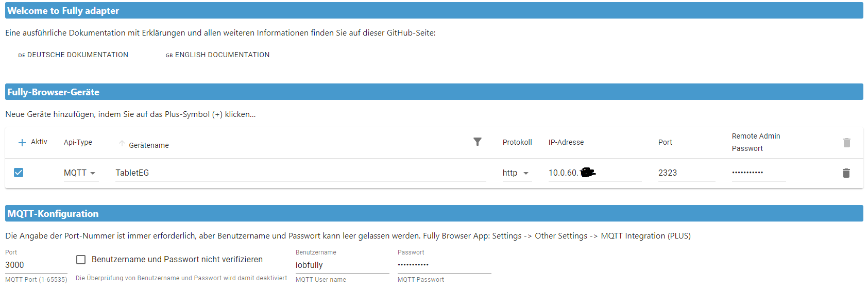
Task: Uncheck the Aktiv checkbox for TabletEG
Action: (19, 173)
